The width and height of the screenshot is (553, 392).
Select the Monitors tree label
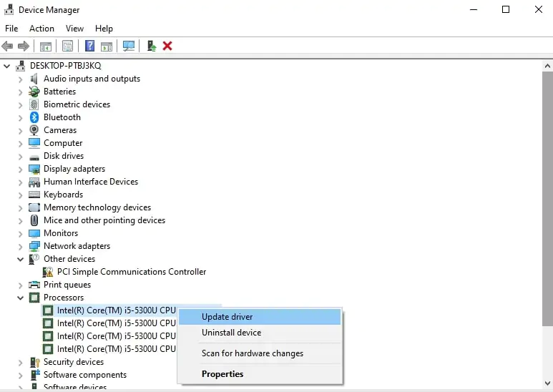[61, 233]
